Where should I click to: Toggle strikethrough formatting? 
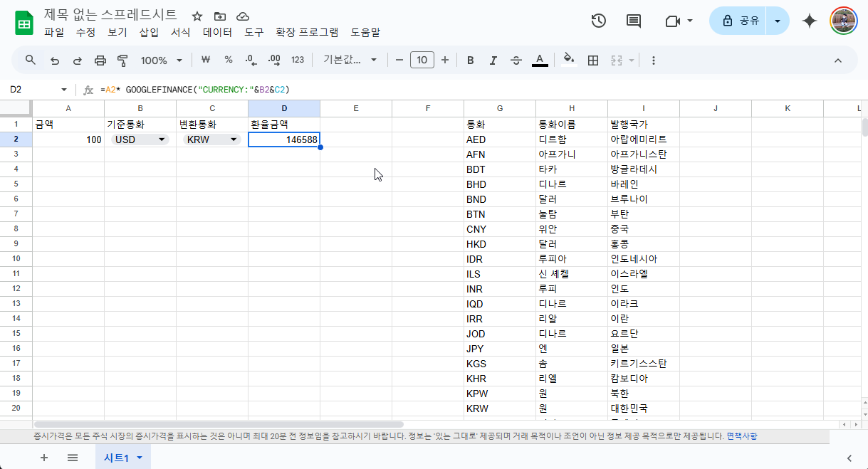(x=516, y=60)
